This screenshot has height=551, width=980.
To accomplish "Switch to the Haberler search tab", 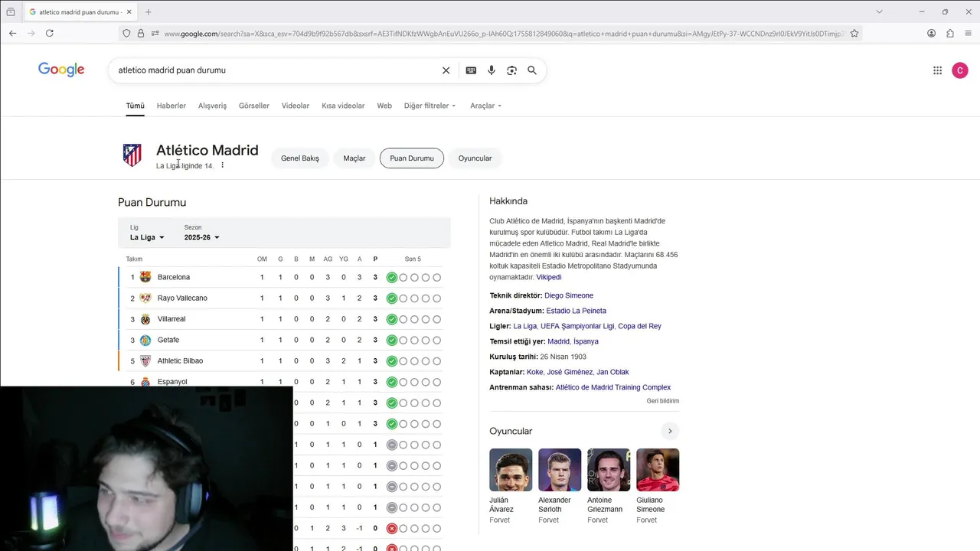I will 171,106.
